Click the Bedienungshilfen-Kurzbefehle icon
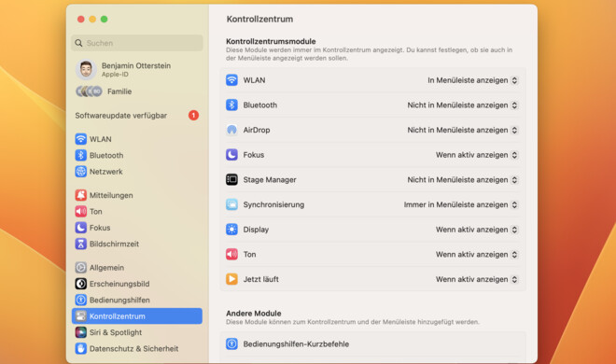This screenshot has width=616, height=364. click(231, 344)
